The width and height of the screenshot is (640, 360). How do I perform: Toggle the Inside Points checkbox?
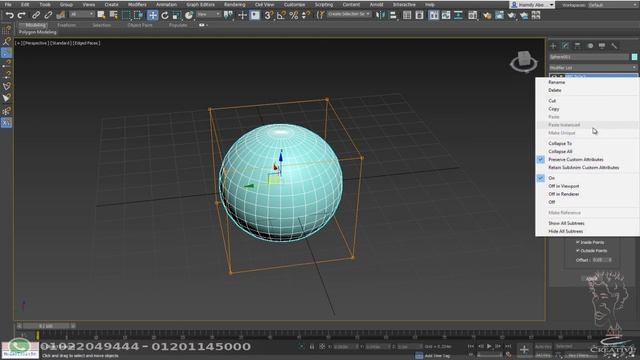tap(578, 242)
